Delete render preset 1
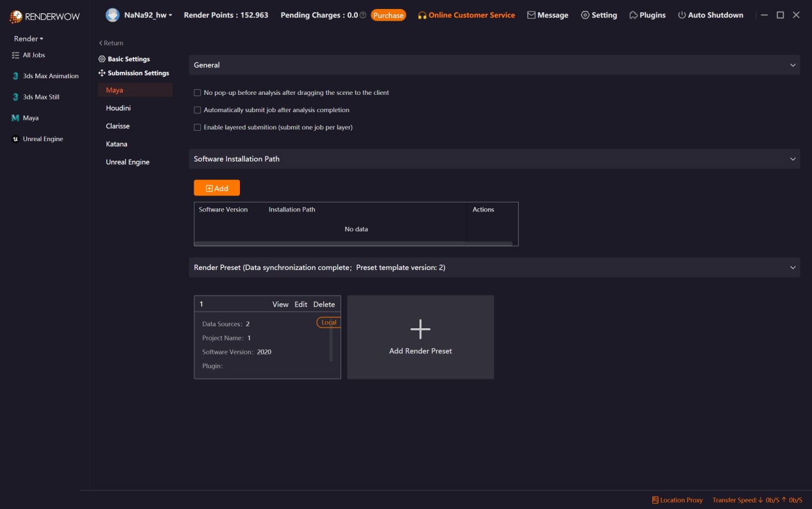 point(324,305)
